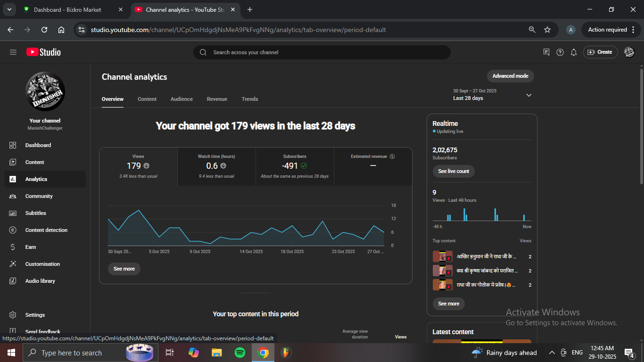Click the notifications bell icon
Screen dimensions: 644x362
coord(573,52)
